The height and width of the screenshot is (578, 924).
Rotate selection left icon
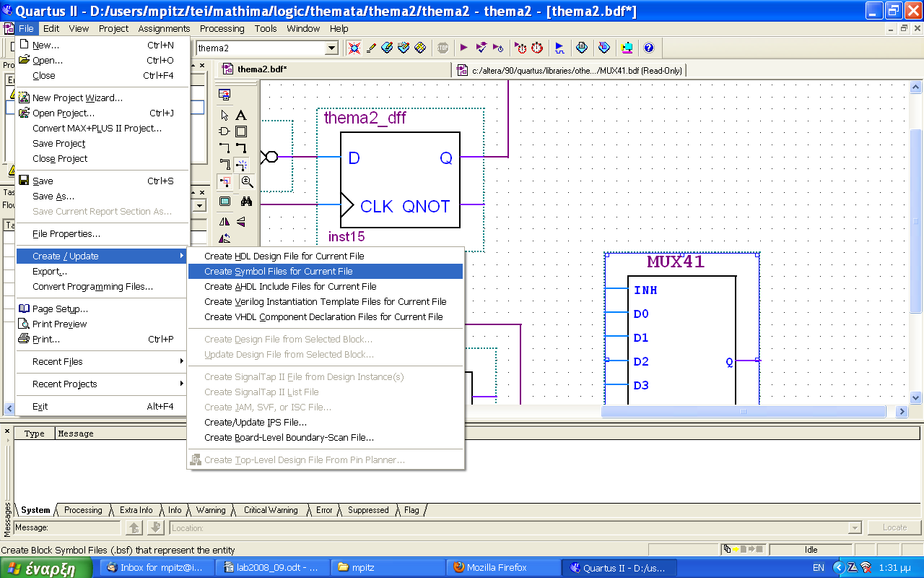(225, 238)
